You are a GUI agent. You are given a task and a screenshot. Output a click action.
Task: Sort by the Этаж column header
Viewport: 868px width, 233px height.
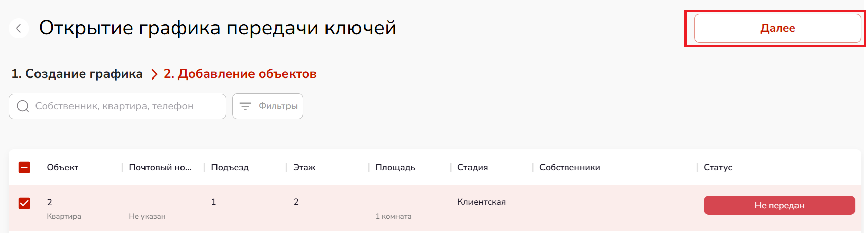(304, 167)
